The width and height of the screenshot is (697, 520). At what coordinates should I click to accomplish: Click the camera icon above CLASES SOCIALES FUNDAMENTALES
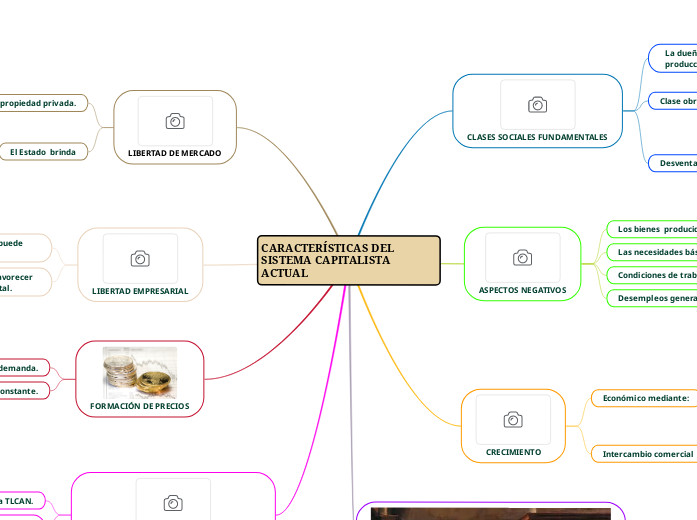click(x=537, y=105)
